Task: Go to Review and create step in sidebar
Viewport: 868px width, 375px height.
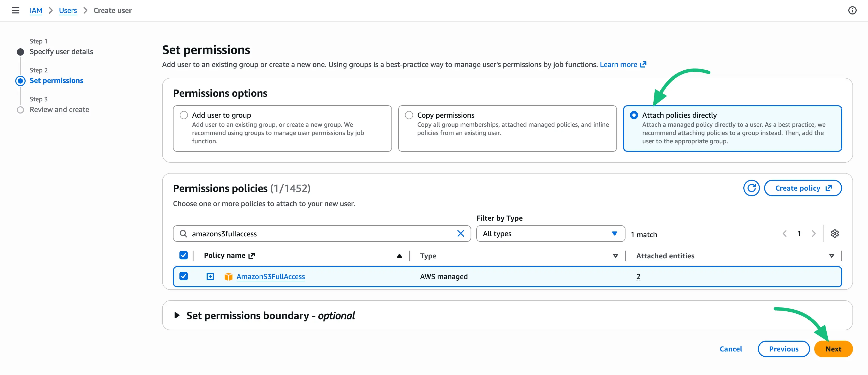Action: [x=59, y=109]
